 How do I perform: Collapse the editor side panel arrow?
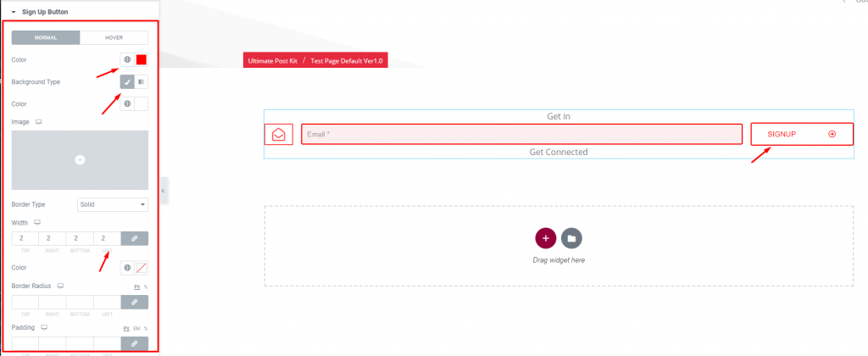click(x=163, y=190)
